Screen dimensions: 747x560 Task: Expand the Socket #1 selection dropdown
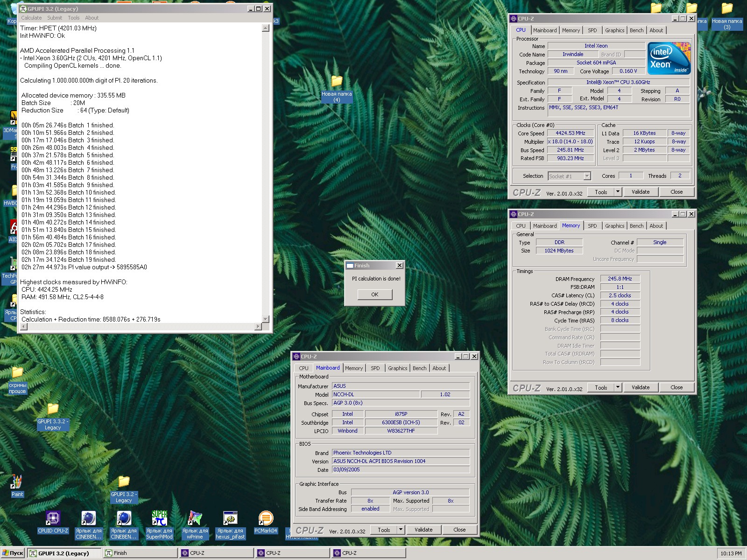[x=587, y=176]
